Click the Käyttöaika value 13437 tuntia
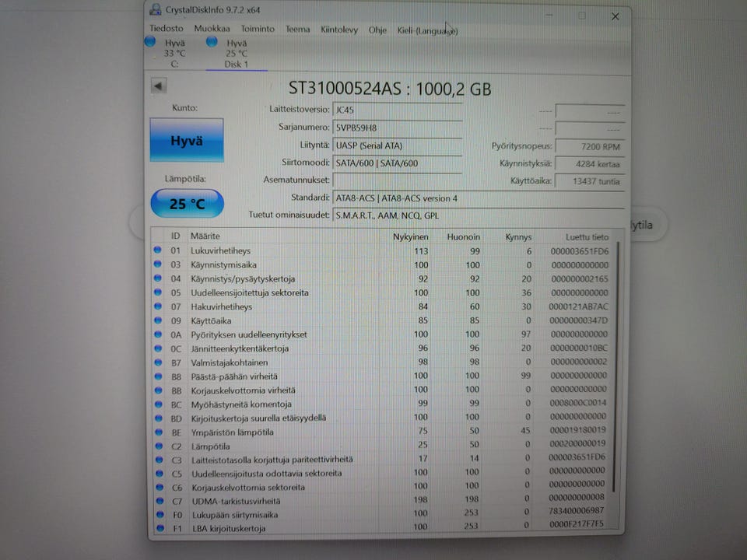Image resolution: width=747 pixels, height=560 pixels. (x=590, y=181)
